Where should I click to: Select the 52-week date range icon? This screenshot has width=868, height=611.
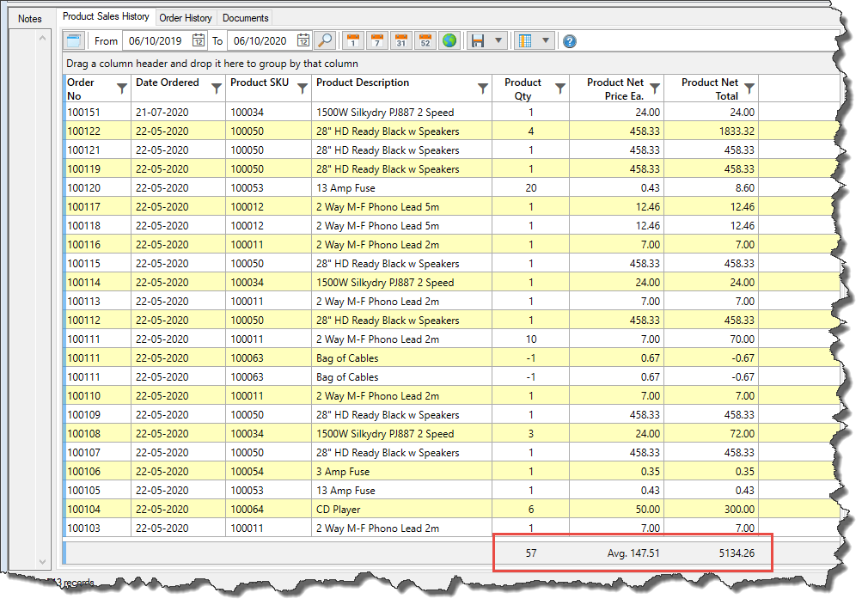[x=425, y=40]
